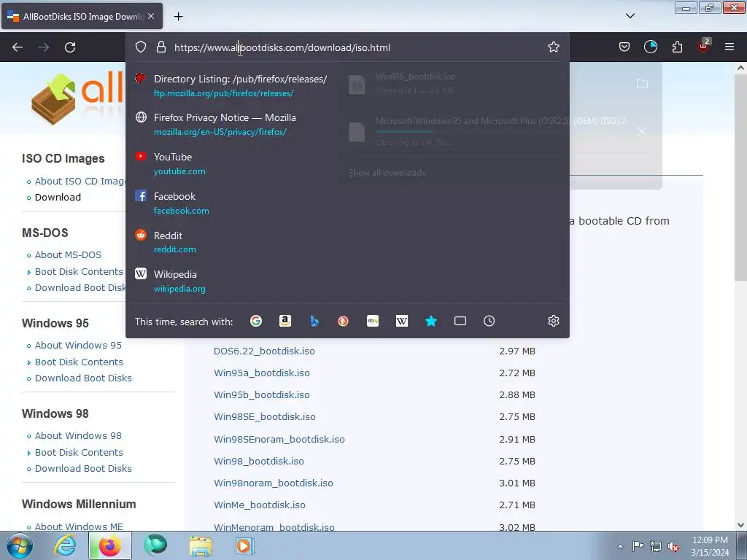Click the page vertical scrollbar thumb
This screenshot has height=560, width=747.
[x=741, y=177]
